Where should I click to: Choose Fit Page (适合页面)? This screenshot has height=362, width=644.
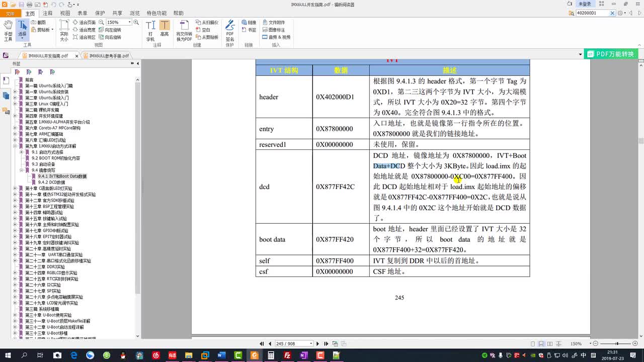pos(84,22)
